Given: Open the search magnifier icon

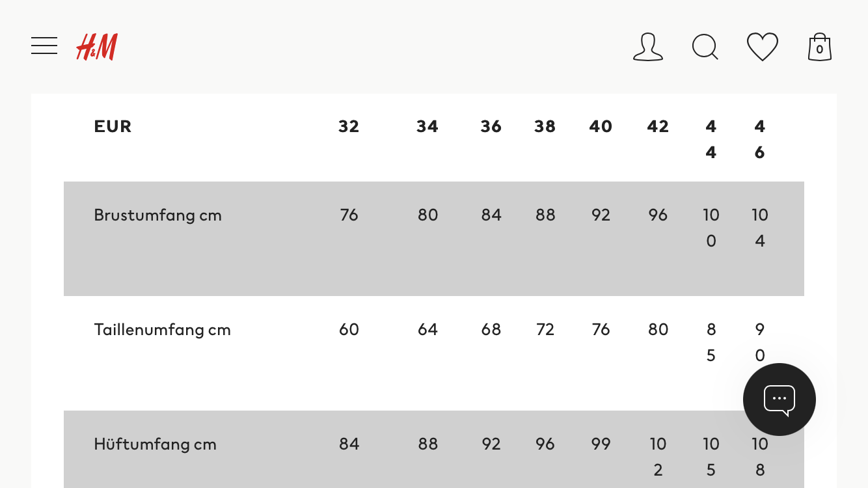Looking at the screenshot, I should pyautogui.click(x=705, y=47).
